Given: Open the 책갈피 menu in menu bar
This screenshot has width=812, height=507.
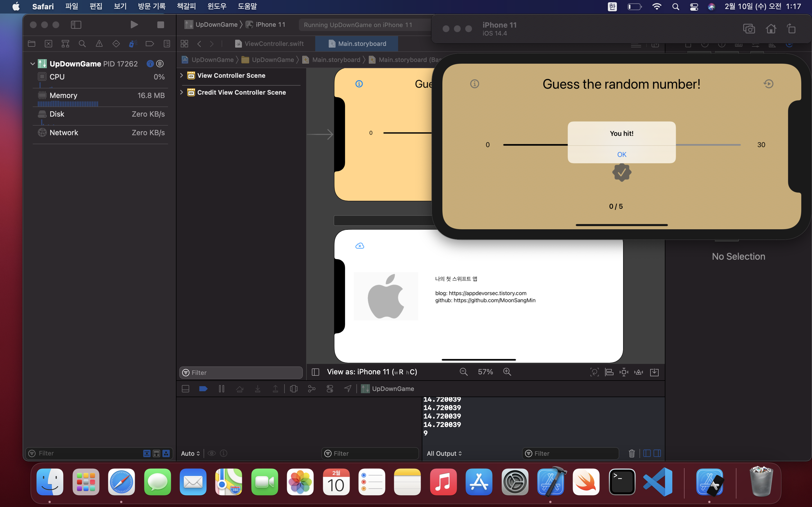Looking at the screenshot, I should tap(186, 6).
